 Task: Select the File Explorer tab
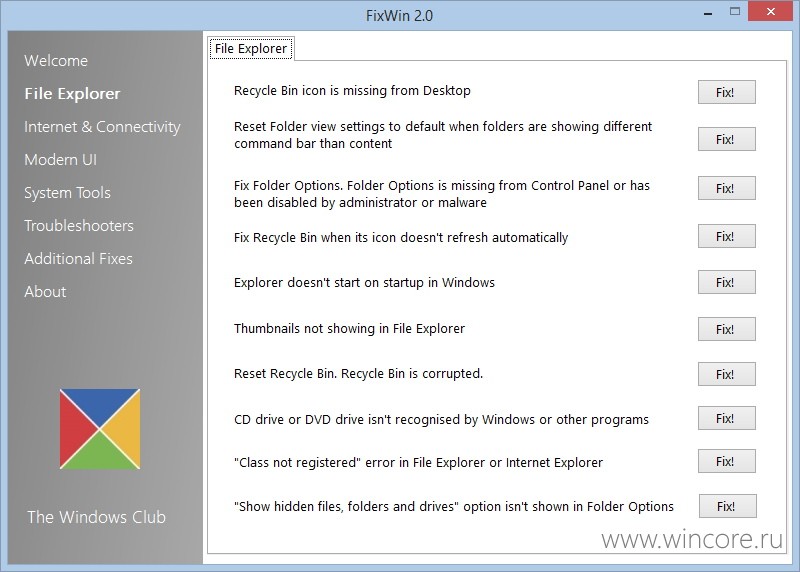[x=251, y=48]
